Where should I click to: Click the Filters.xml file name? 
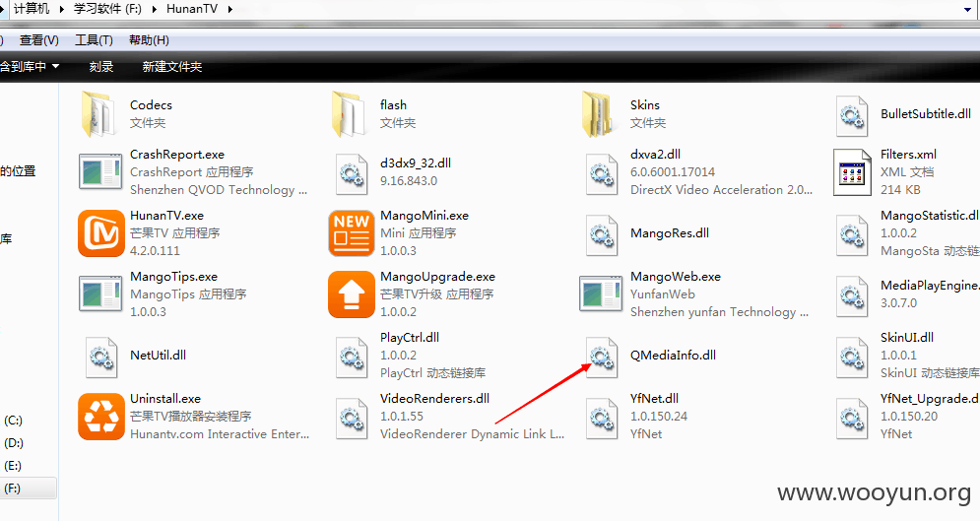click(908, 155)
